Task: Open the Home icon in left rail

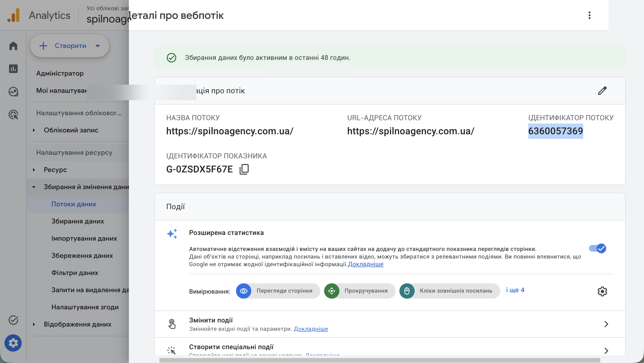Action: pos(13,46)
